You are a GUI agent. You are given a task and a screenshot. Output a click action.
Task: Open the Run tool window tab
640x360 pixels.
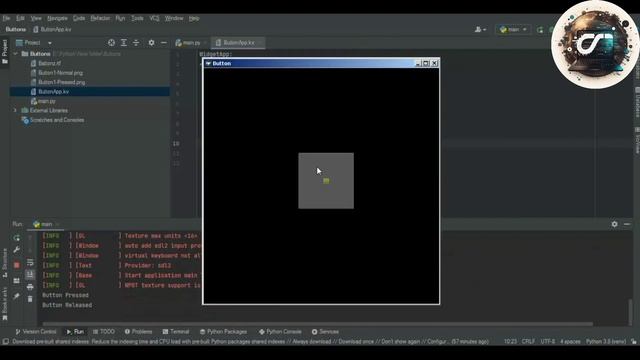tap(75, 332)
